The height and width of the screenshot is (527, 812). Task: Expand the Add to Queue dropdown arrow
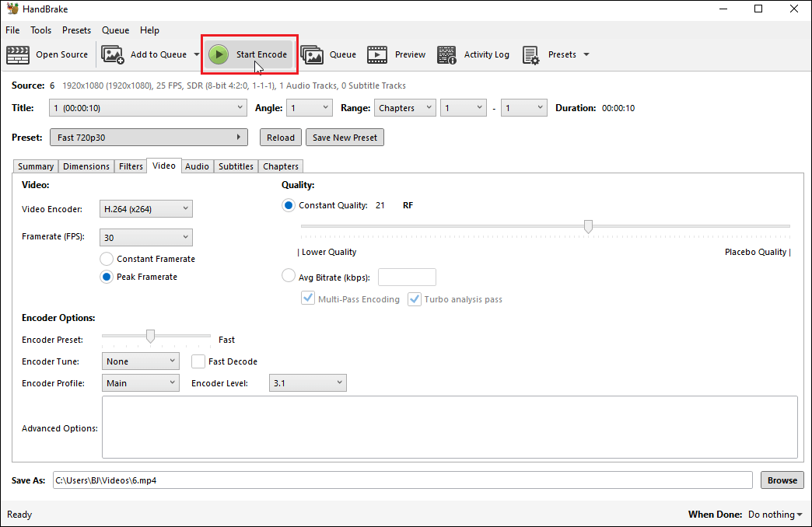[196, 54]
